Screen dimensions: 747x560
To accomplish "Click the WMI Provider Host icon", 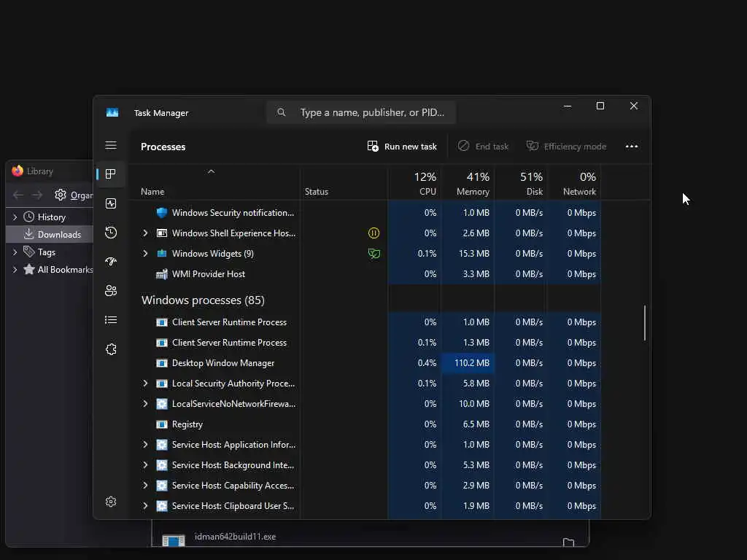I will (x=162, y=274).
